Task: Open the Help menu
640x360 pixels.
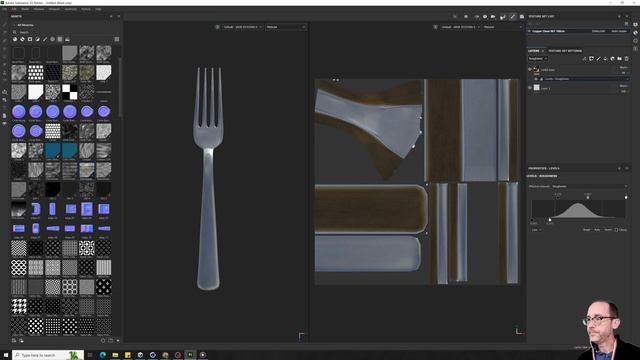Action: pyautogui.click(x=98, y=9)
